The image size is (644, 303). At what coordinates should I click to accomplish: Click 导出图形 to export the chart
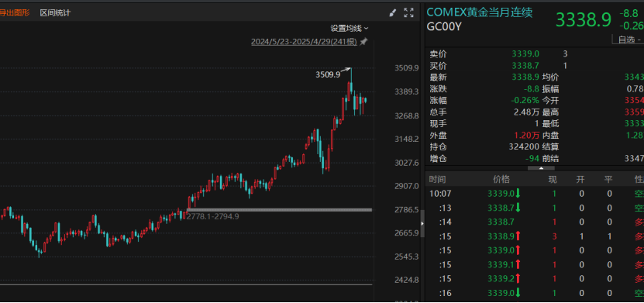15,12
